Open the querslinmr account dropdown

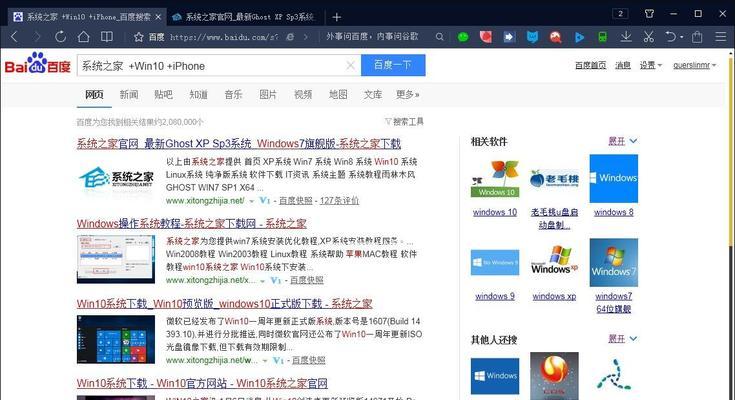point(695,65)
